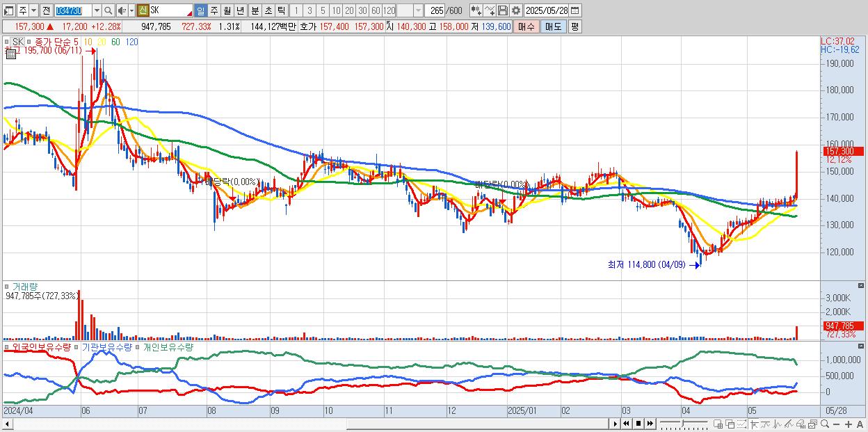Screen dimensions: 868x432
Task: Click the stop button in the bottom bar
Action: [638, 424]
